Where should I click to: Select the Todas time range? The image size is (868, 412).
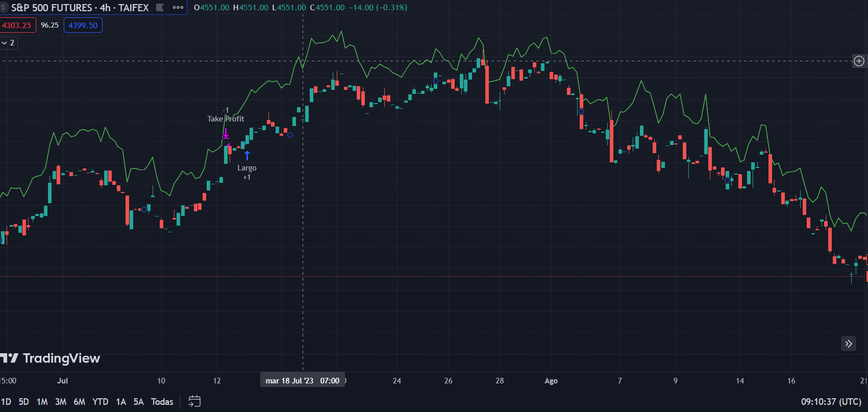tap(162, 402)
